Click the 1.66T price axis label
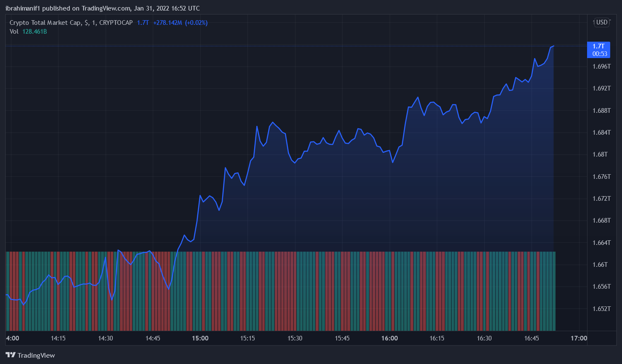This screenshot has height=364, width=622. [600, 265]
